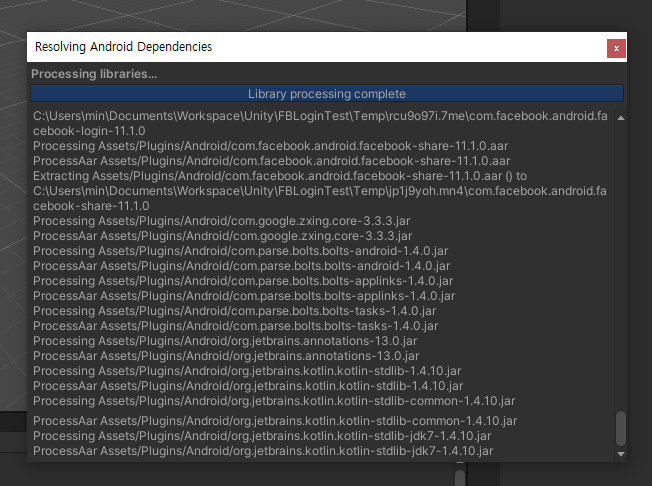
Task: Select Processing kotlin-stdlib-jdk7-1.4.10.jar line
Action: [x=262, y=436]
